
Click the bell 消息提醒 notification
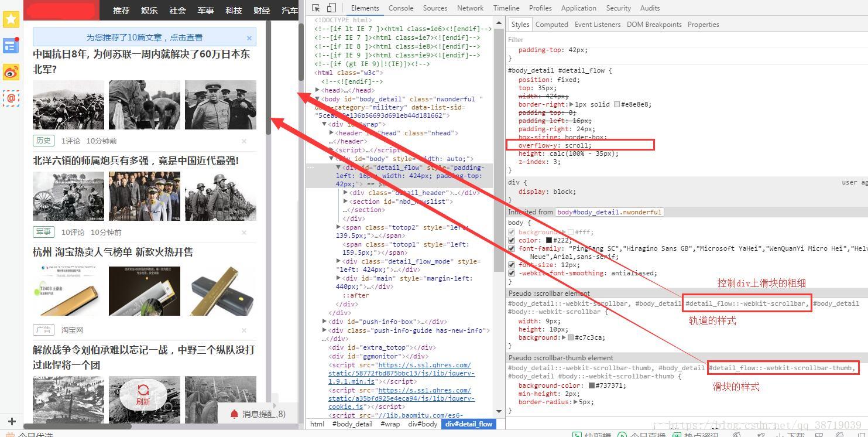pyautogui.click(x=258, y=414)
